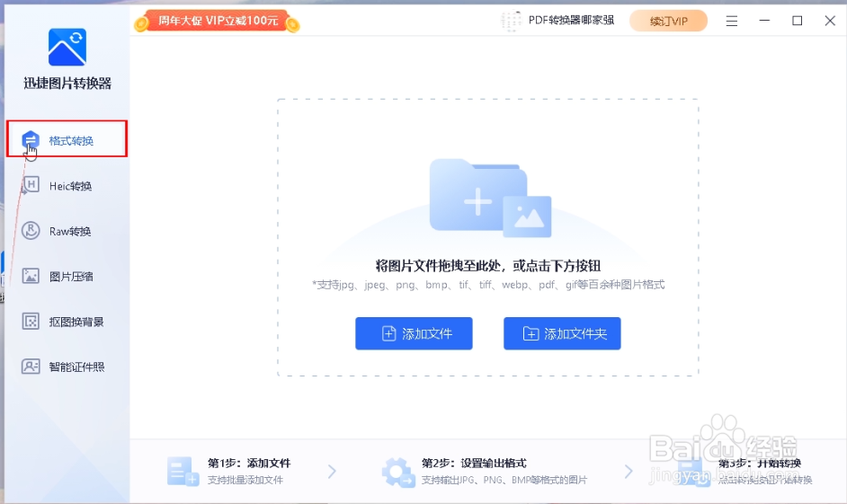The width and height of the screenshot is (847, 504).
Task: Minimize the converter window
Action: [x=764, y=21]
